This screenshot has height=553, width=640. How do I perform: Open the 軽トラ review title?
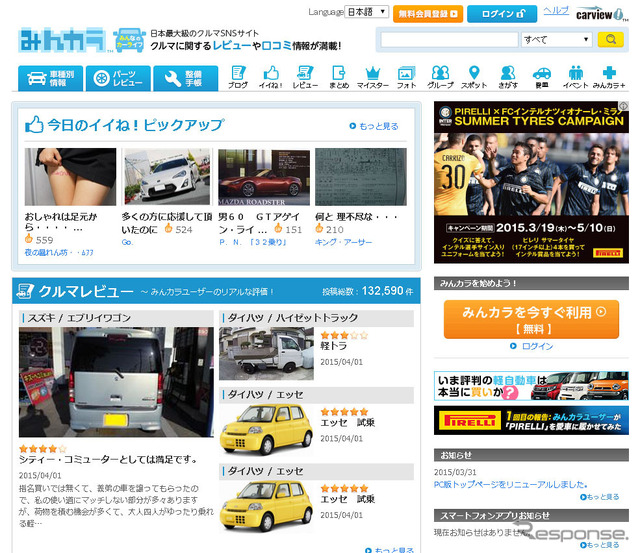pyautogui.click(x=333, y=346)
